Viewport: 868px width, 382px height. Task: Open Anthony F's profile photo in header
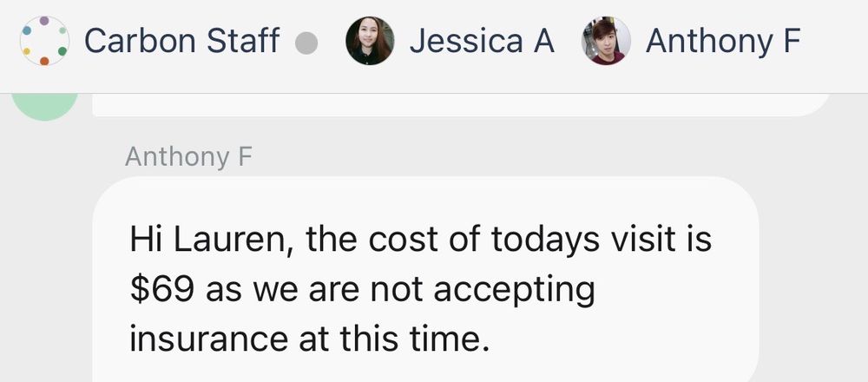coord(606,41)
